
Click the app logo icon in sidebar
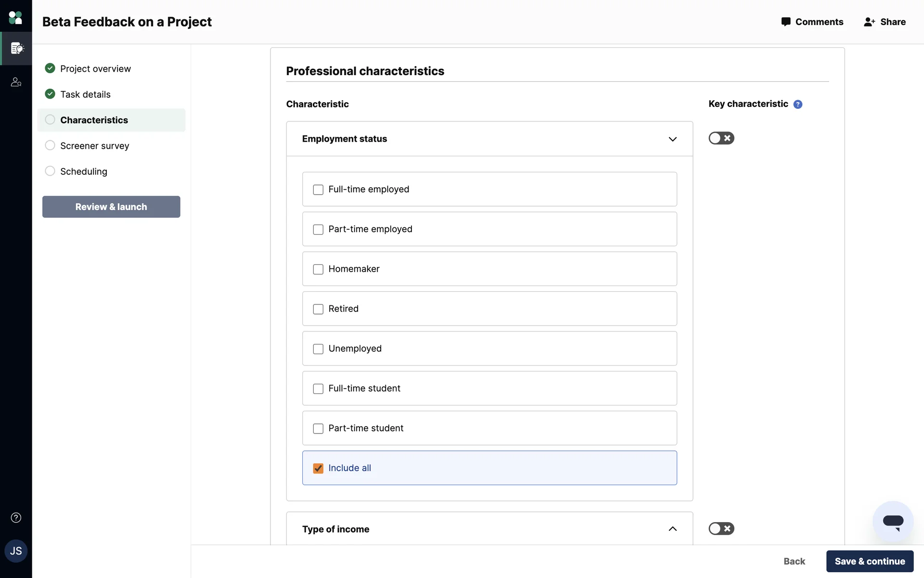15,18
